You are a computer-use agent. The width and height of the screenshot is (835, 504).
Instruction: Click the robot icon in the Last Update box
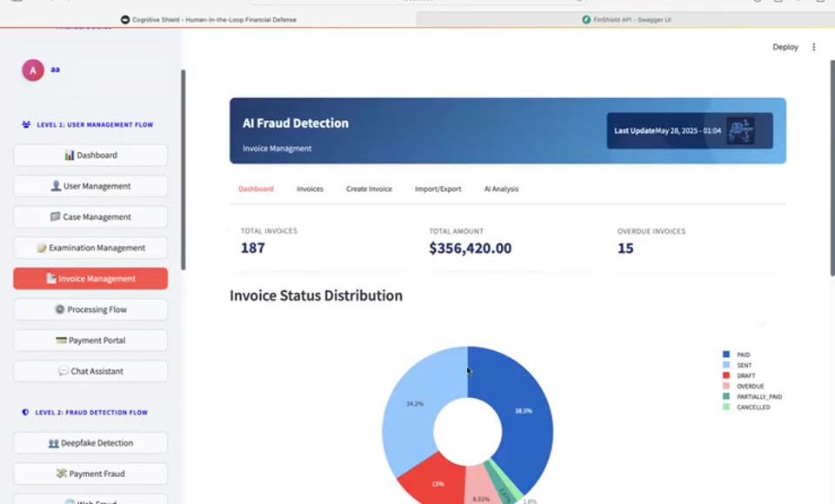741,130
